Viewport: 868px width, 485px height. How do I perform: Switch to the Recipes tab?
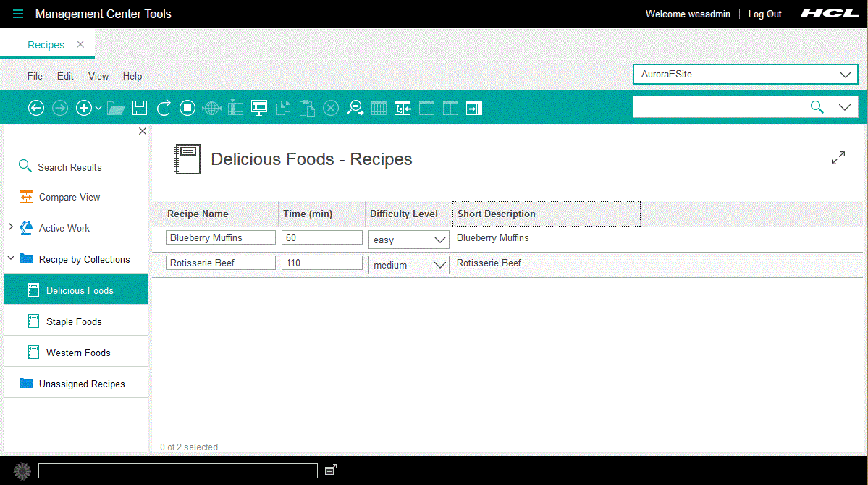tap(46, 44)
